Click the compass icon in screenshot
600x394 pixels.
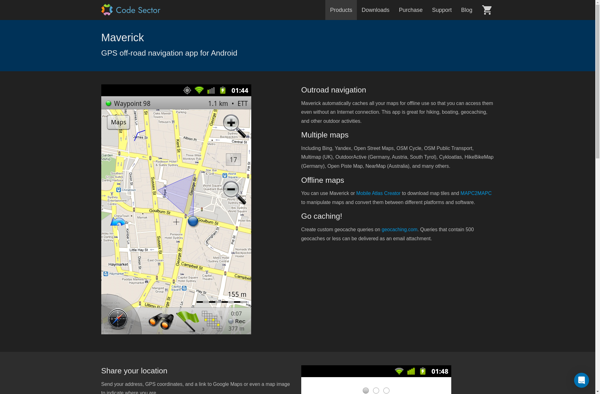(x=117, y=319)
